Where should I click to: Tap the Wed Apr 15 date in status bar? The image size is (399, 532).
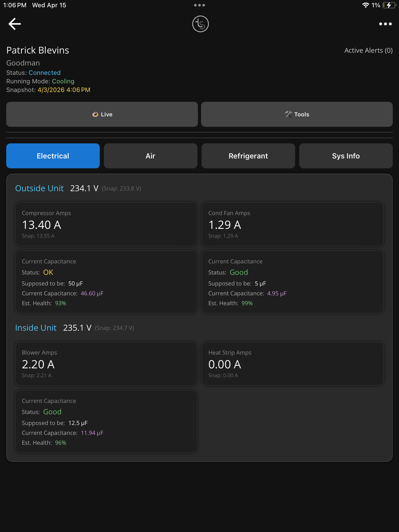49,5
